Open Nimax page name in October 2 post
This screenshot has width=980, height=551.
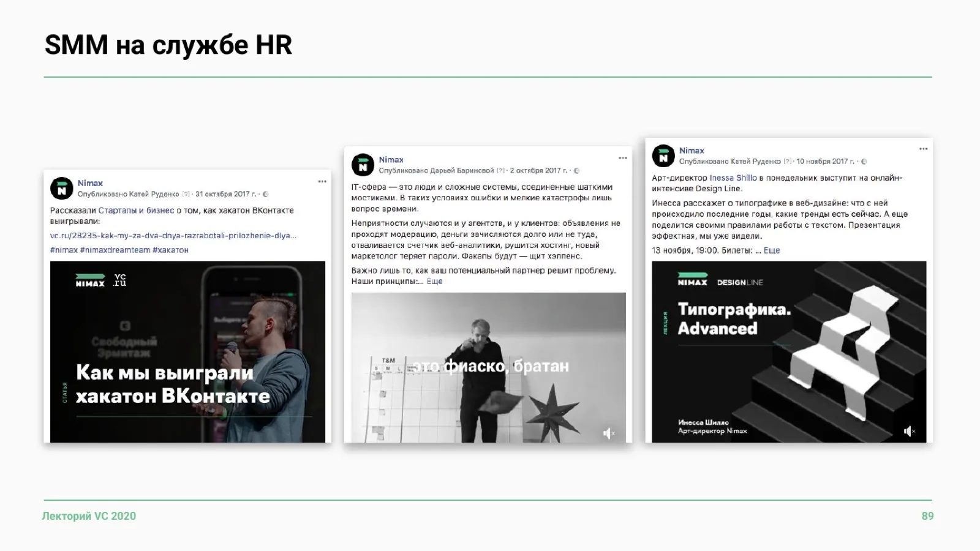coord(391,160)
